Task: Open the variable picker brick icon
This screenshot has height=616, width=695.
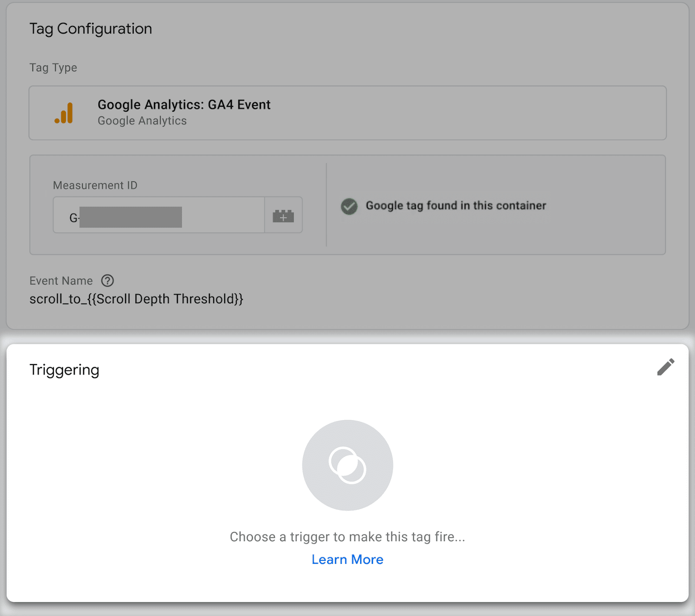Action: tap(283, 215)
